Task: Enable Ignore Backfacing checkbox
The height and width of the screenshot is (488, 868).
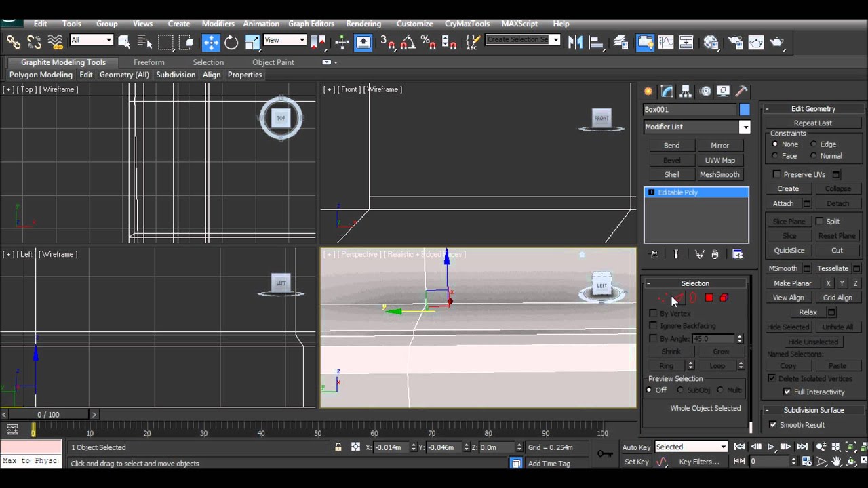Action: (x=653, y=326)
